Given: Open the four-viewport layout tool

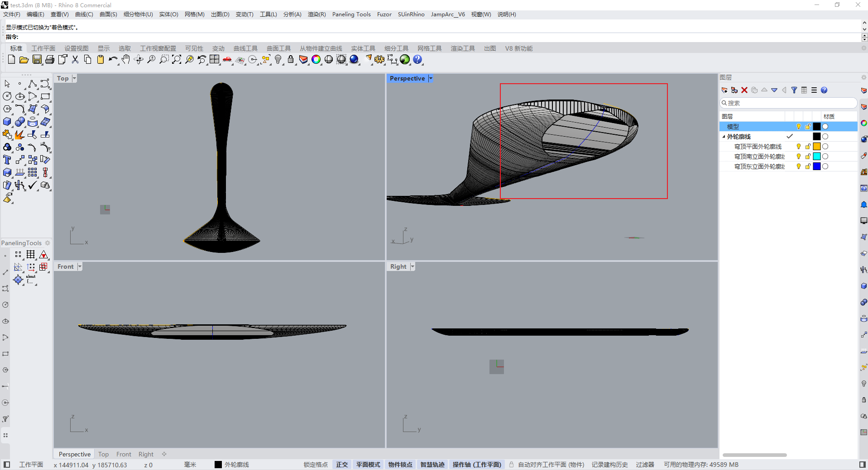Looking at the screenshot, I should 214,60.
